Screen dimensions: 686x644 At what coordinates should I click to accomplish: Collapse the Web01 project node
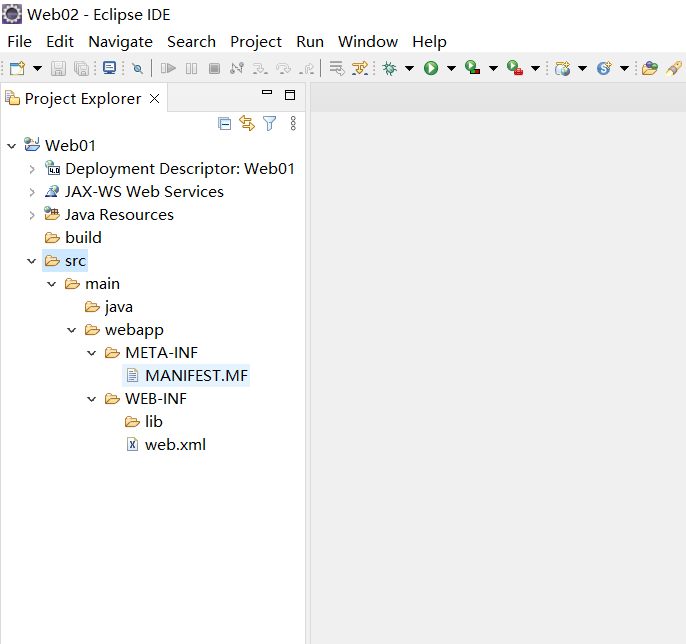pos(12,146)
